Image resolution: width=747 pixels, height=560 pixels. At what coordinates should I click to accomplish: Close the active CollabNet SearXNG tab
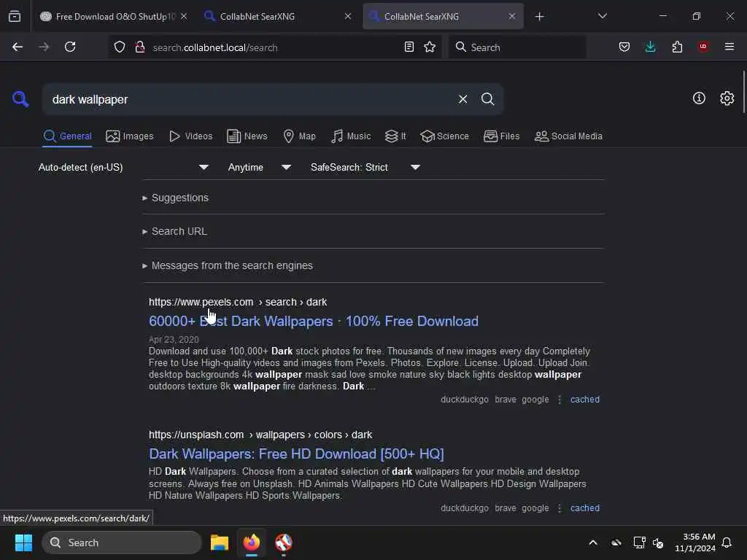[x=511, y=16]
